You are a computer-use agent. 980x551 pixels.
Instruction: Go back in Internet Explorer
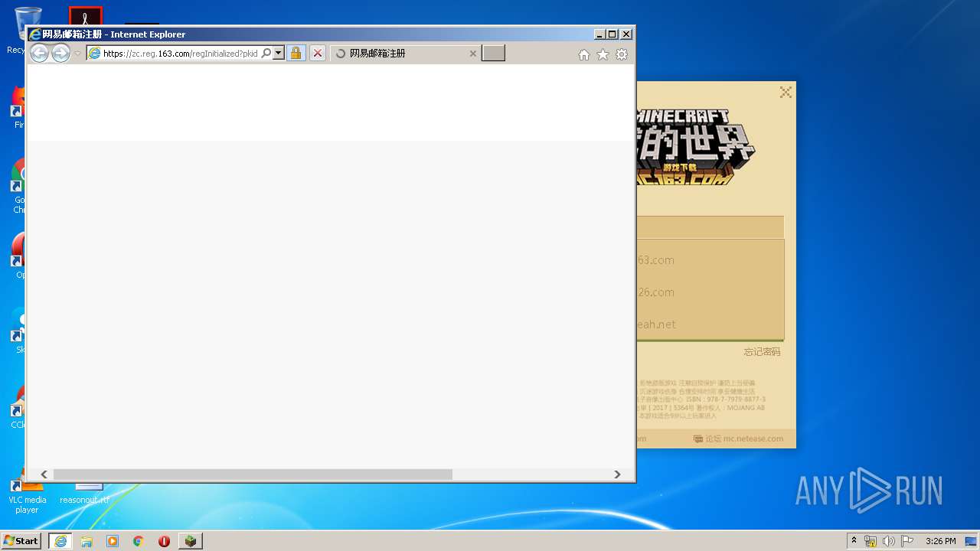coord(39,53)
